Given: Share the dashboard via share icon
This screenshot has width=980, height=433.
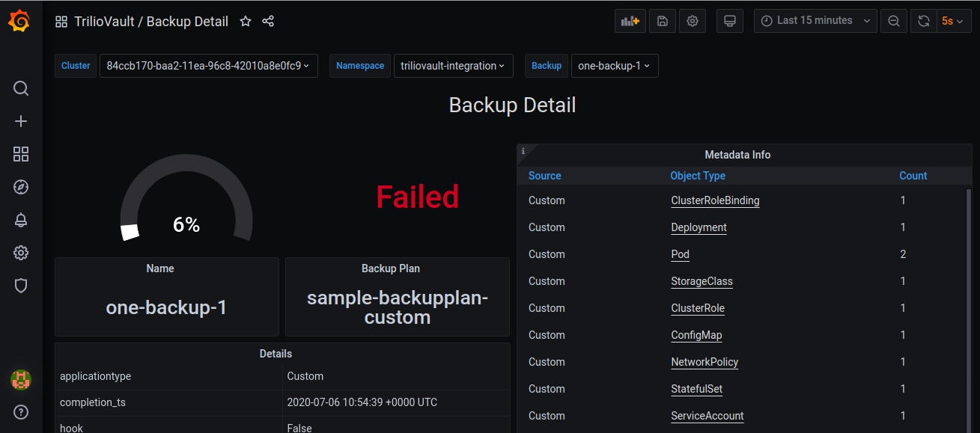Looking at the screenshot, I should 268,22.
